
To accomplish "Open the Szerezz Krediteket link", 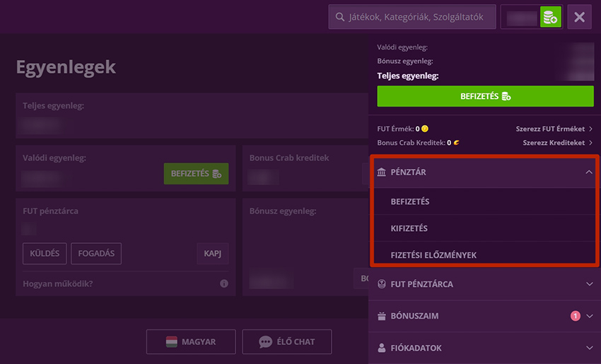I will pyautogui.click(x=557, y=143).
